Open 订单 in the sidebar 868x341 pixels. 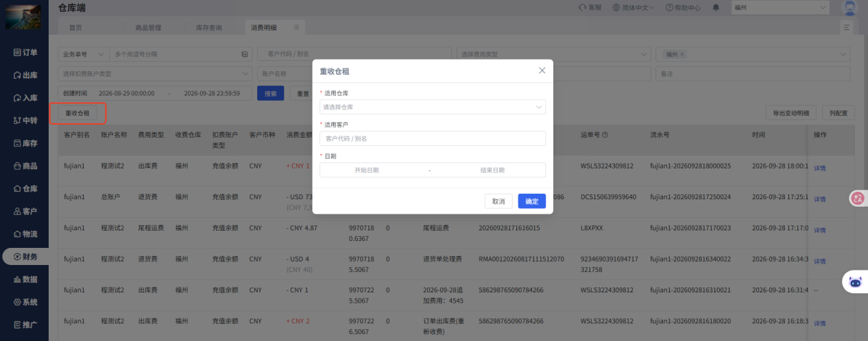[x=25, y=52]
